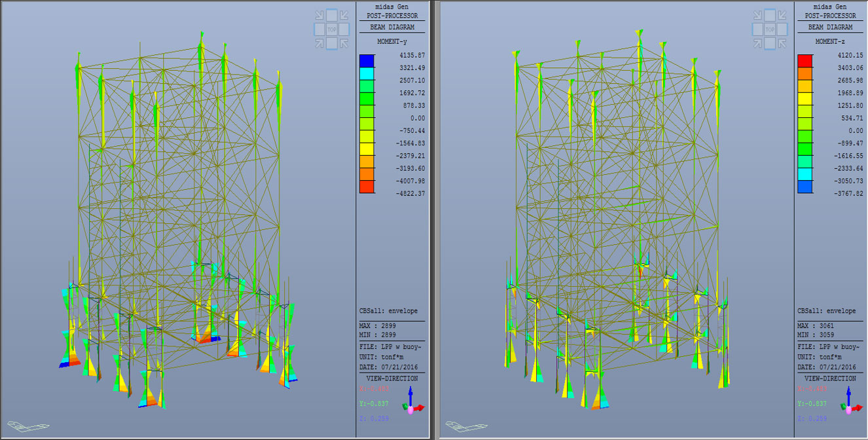Screen dimensions: 868x440
Task: Pick the red-orange -4822.37 legend swatch
Action: (367, 187)
